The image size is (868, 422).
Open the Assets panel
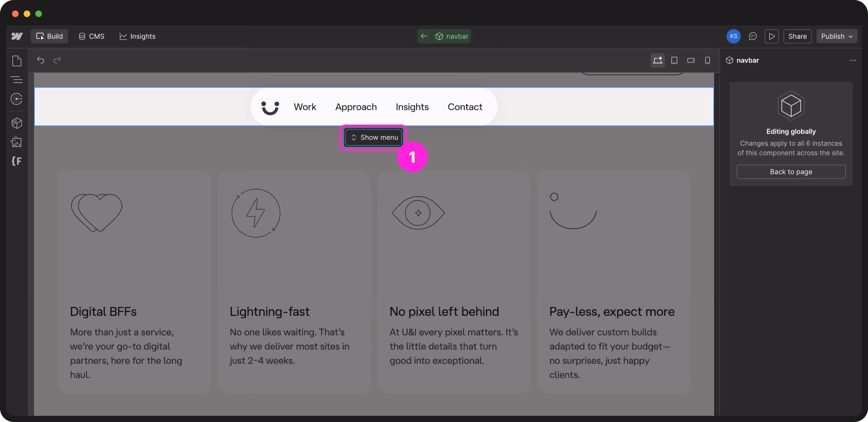17,142
